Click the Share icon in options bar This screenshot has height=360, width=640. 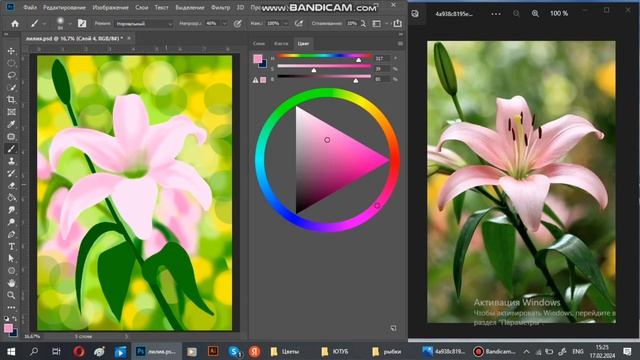pos(398,24)
